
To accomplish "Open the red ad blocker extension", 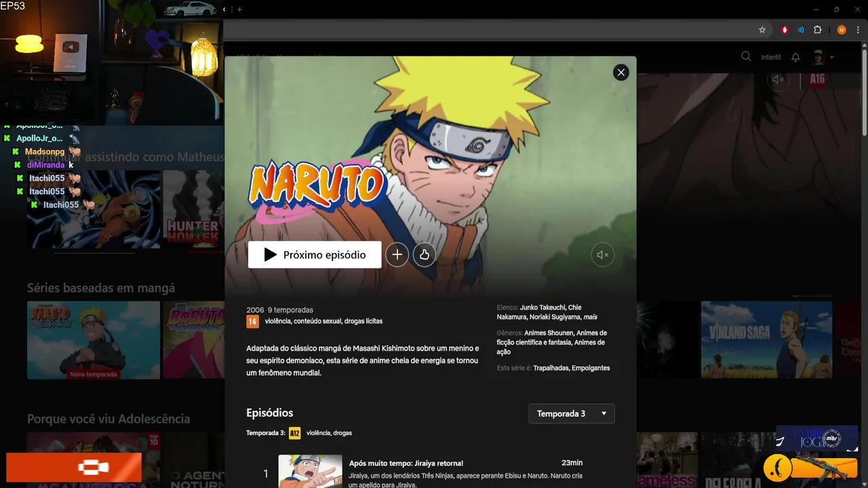I will pyautogui.click(x=785, y=30).
